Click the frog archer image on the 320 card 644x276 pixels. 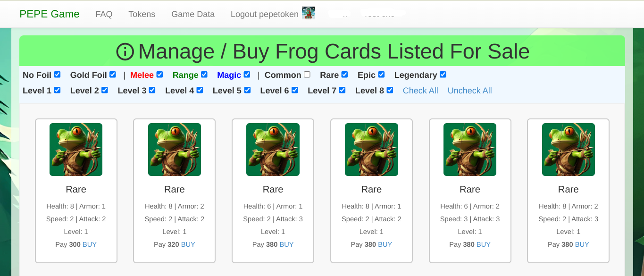pyautogui.click(x=175, y=150)
